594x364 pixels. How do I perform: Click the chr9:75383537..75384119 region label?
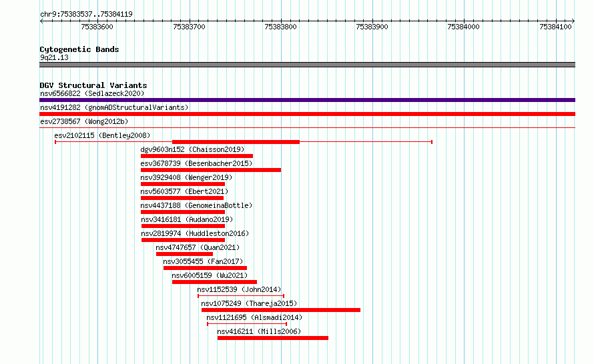86,15
